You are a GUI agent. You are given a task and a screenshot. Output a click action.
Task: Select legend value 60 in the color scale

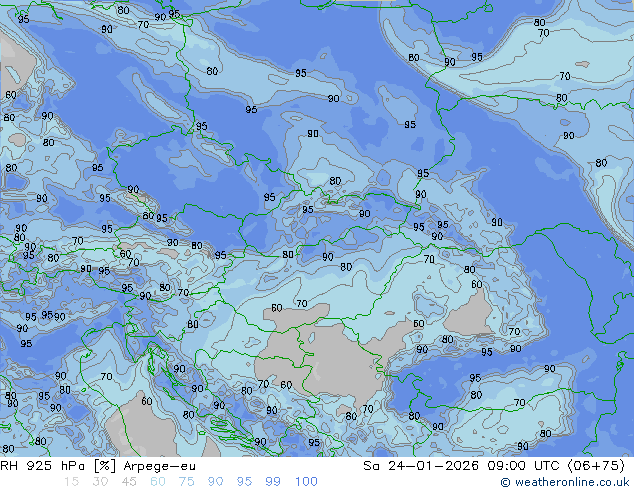158,482
